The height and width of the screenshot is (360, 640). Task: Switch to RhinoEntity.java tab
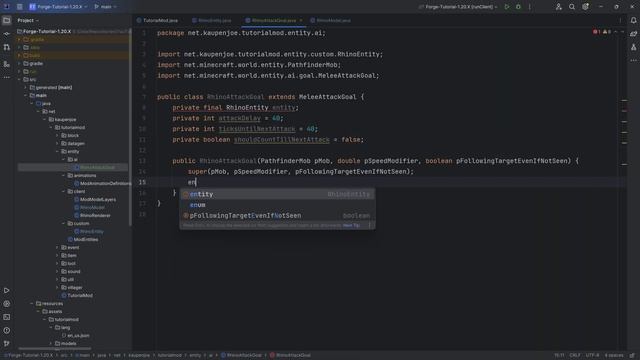tap(212, 20)
